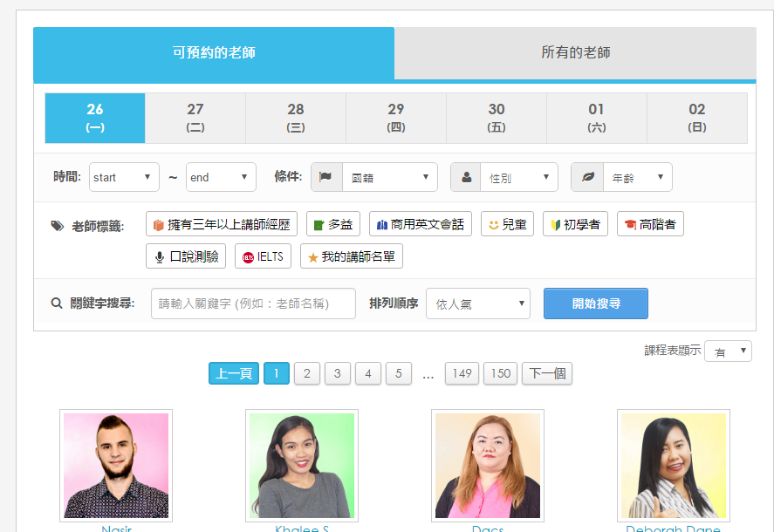Choose the 口說測驗 microphone tag
The height and width of the screenshot is (532, 774).
(x=185, y=256)
